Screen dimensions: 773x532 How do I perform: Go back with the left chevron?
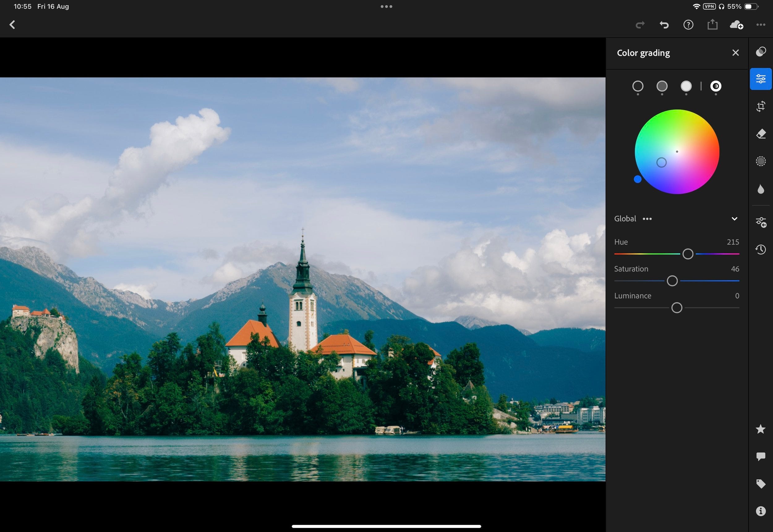pos(12,25)
